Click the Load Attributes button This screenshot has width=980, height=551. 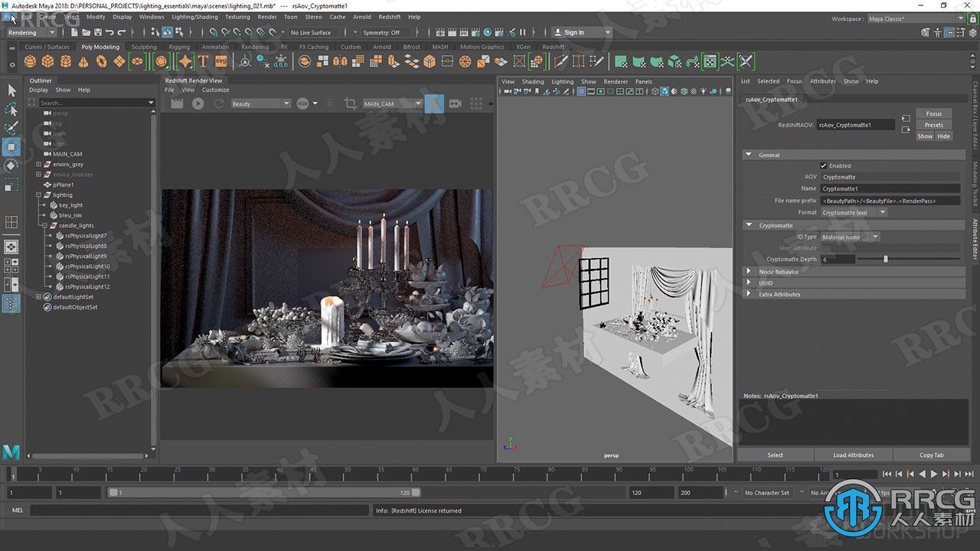click(853, 455)
